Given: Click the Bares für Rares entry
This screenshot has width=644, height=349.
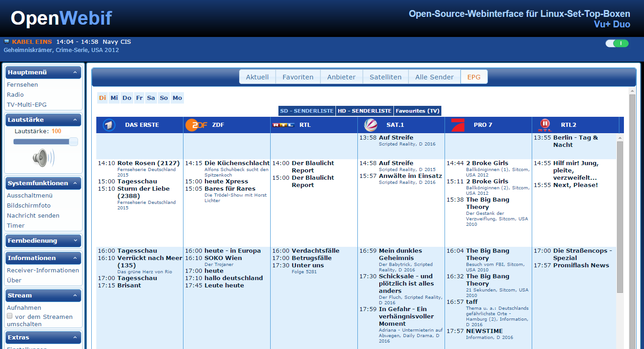Looking at the screenshot, I should pyautogui.click(x=230, y=189).
